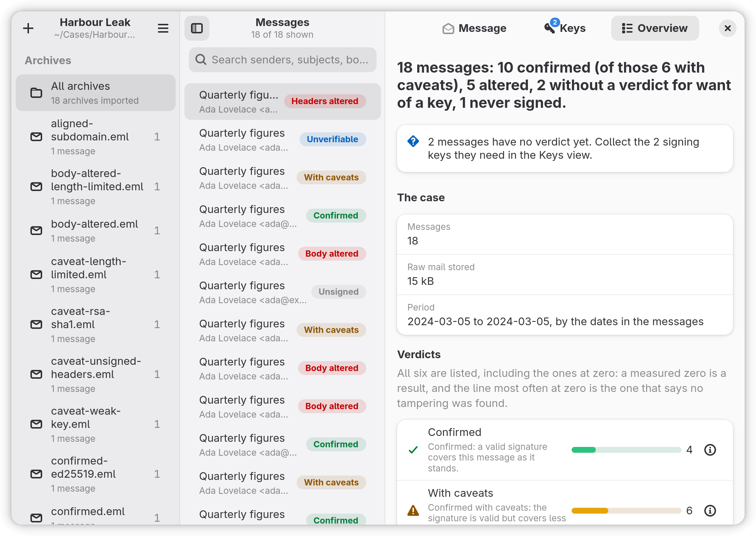
Task: Click the plus icon to add archive
Action: (x=28, y=28)
